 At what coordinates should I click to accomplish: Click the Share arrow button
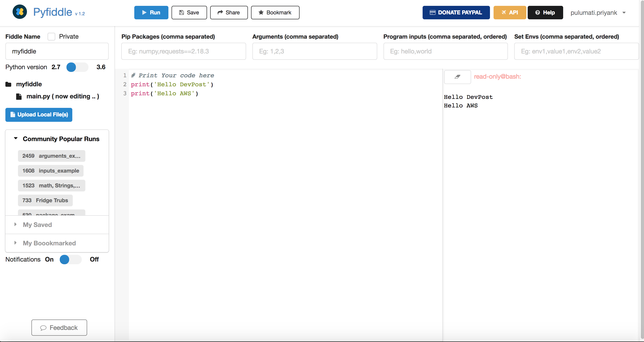[x=229, y=13]
